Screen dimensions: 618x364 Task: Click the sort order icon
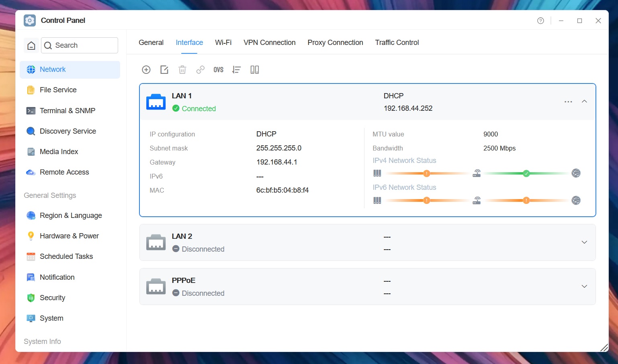pyautogui.click(x=236, y=70)
